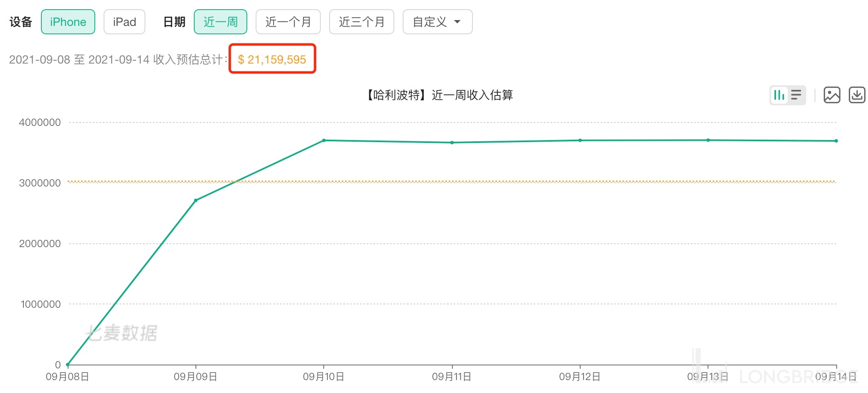The image size is (868, 393).
Task: Switch to the 近一个月 date range
Action: pyautogui.click(x=288, y=22)
